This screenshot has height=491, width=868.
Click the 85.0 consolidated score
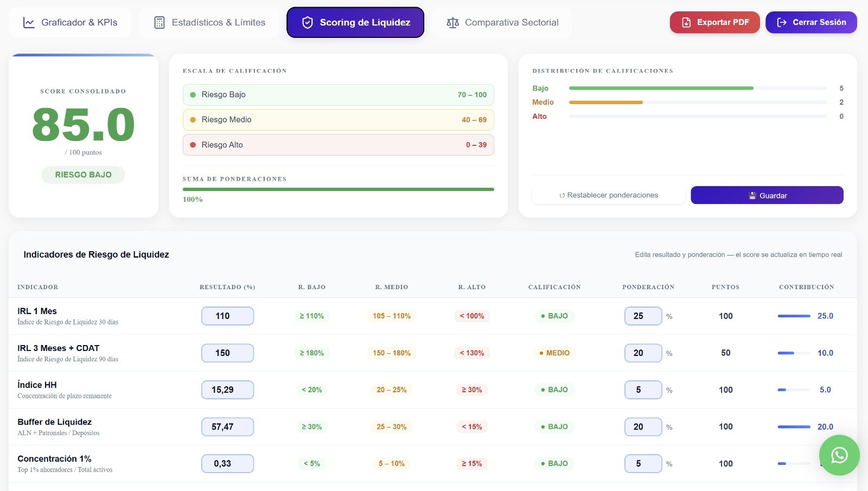coord(83,124)
